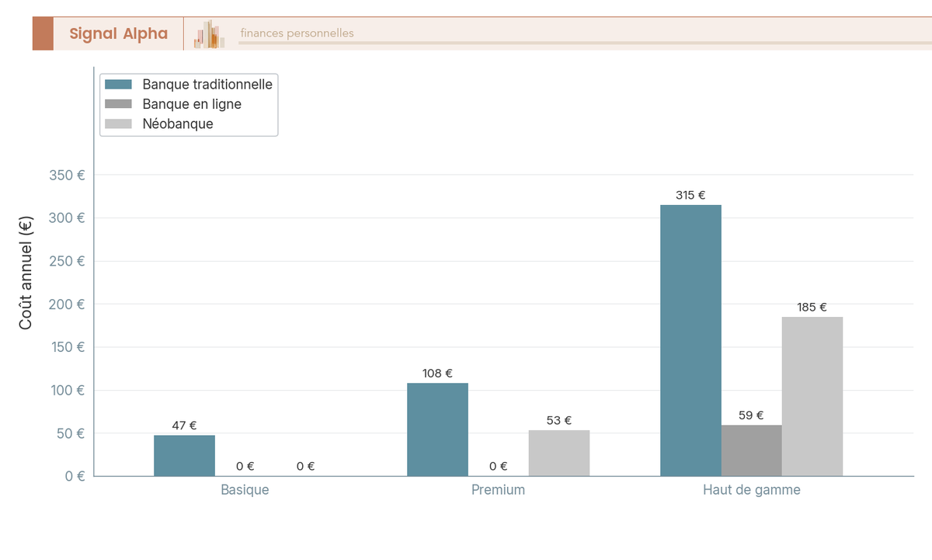Click the finances personnelles header text

pos(297,33)
